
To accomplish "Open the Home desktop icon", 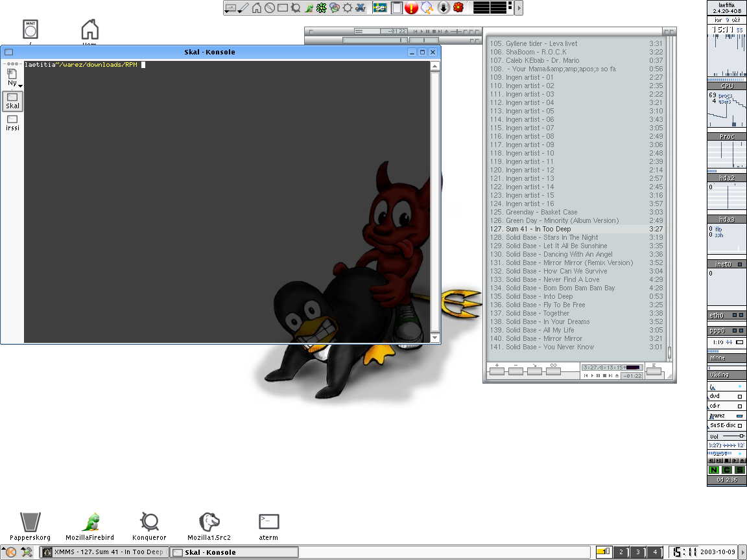I will tap(89, 31).
